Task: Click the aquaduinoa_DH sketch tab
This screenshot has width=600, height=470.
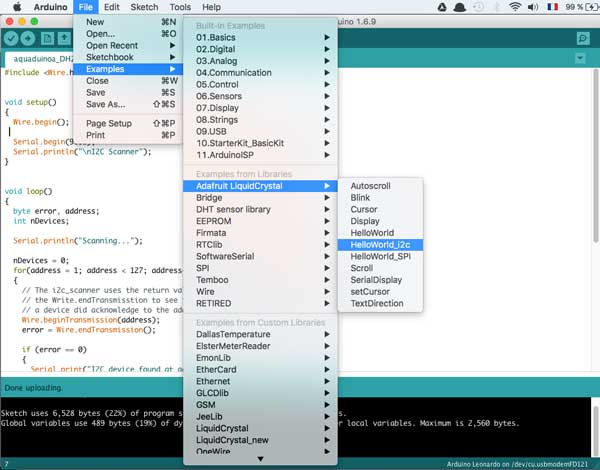Action: tap(39, 59)
